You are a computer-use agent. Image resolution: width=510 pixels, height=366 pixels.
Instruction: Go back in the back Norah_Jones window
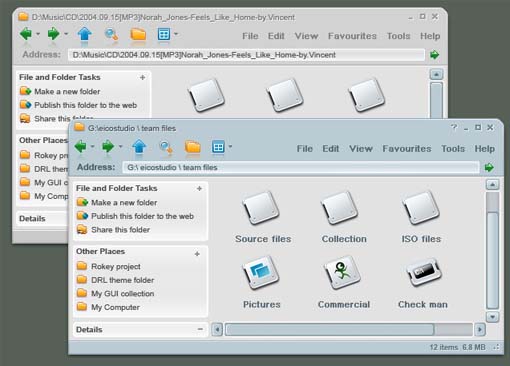tap(26, 34)
